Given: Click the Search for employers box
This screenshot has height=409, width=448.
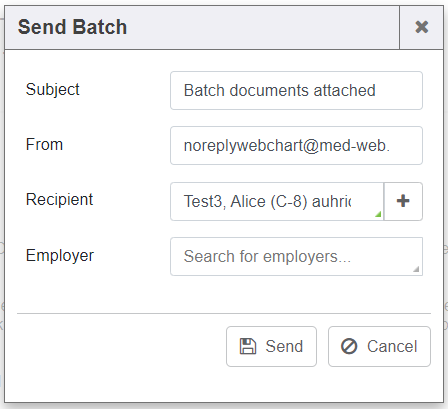Looking at the screenshot, I should point(296,256).
